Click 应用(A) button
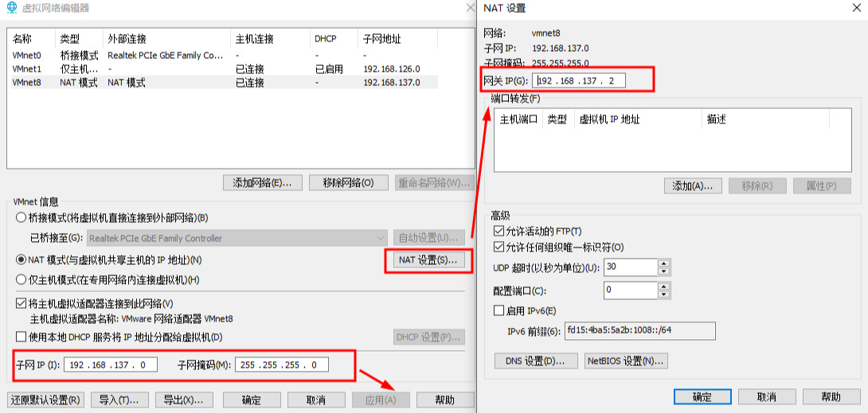 [x=381, y=399]
